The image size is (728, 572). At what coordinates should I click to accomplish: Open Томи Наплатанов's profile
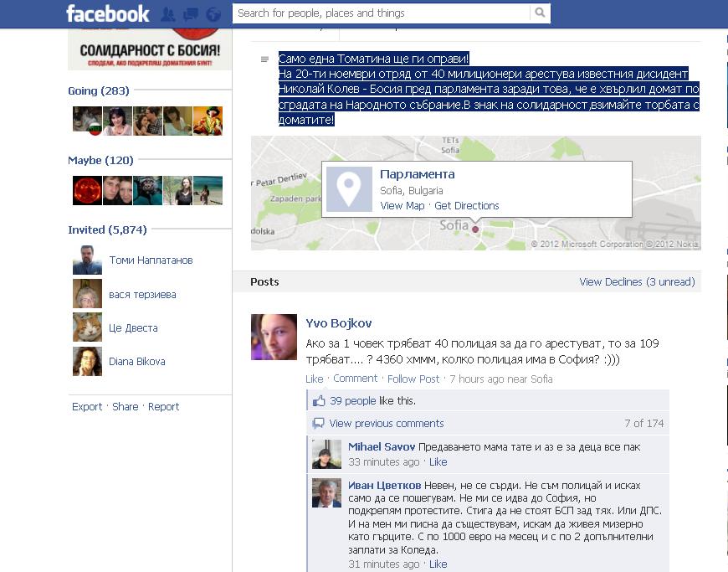point(151,260)
